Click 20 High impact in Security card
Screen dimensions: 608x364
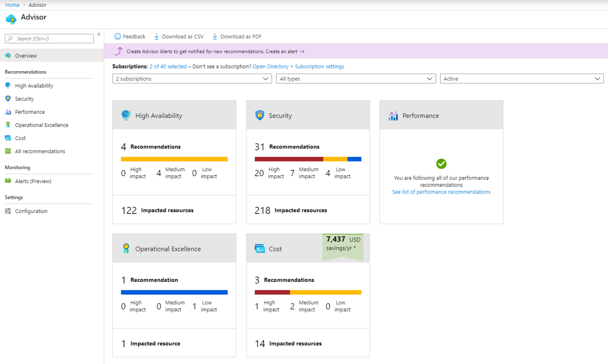[269, 173]
